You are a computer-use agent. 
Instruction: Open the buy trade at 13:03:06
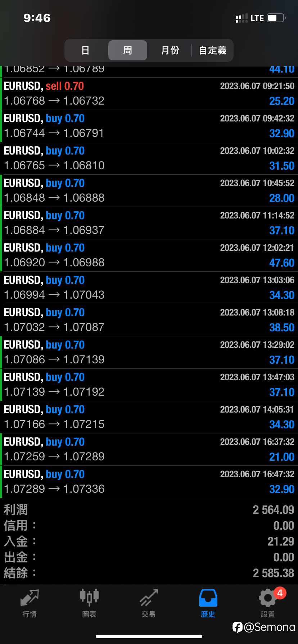(x=149, y=287)
